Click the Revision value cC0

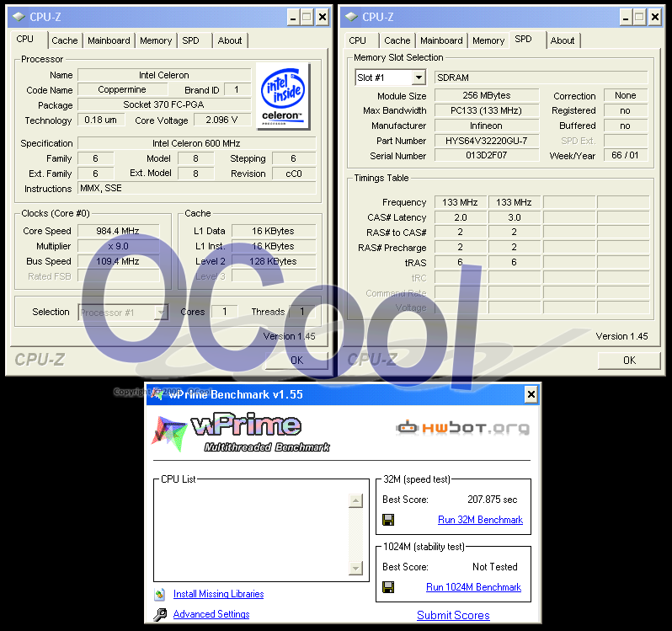294,174
